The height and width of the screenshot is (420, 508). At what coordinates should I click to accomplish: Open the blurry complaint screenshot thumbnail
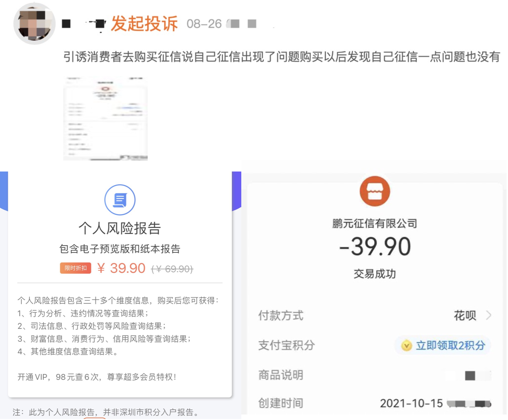tap(105, 119)
